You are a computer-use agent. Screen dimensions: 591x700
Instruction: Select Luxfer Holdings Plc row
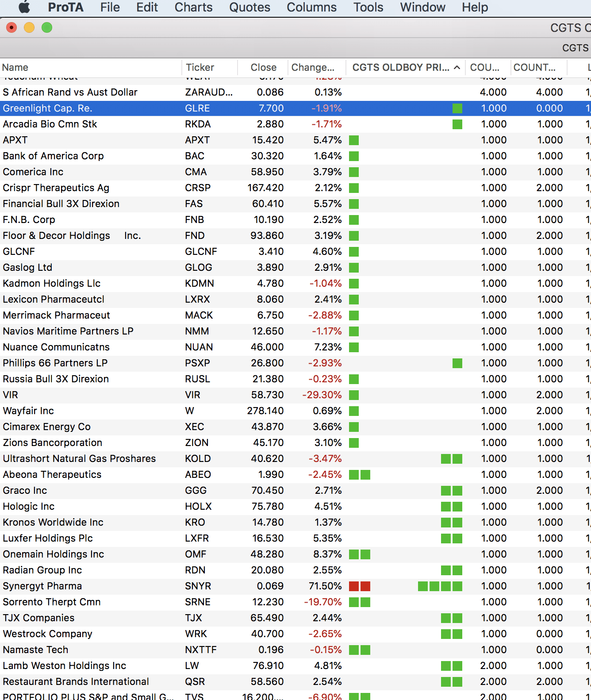coord(295,538)
